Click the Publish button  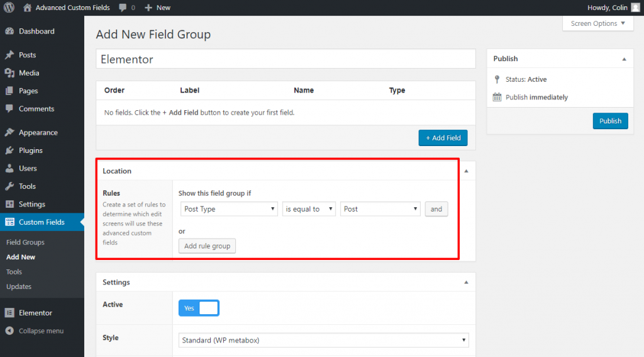(610, 121)
